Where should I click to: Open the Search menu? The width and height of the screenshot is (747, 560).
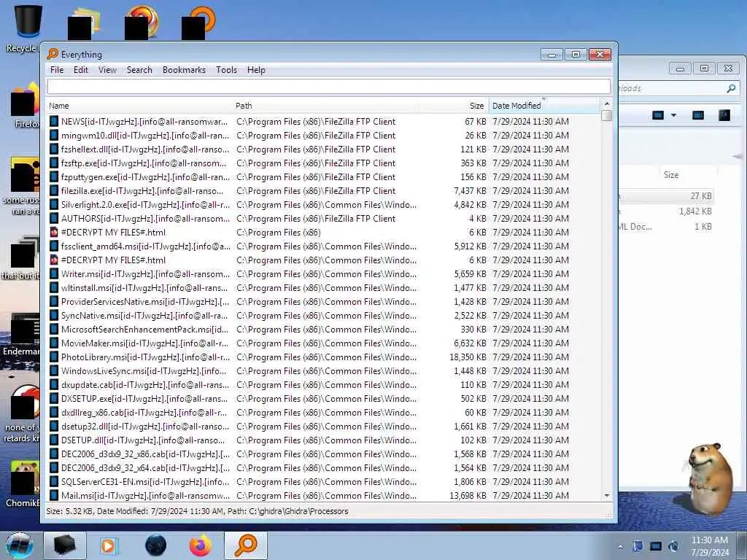coord(139,70)
